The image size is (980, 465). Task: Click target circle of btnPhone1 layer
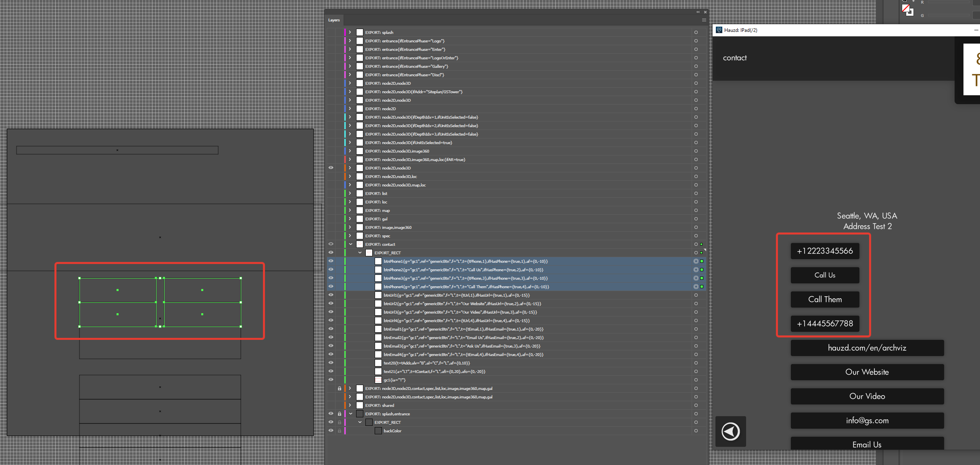point(696,261)
